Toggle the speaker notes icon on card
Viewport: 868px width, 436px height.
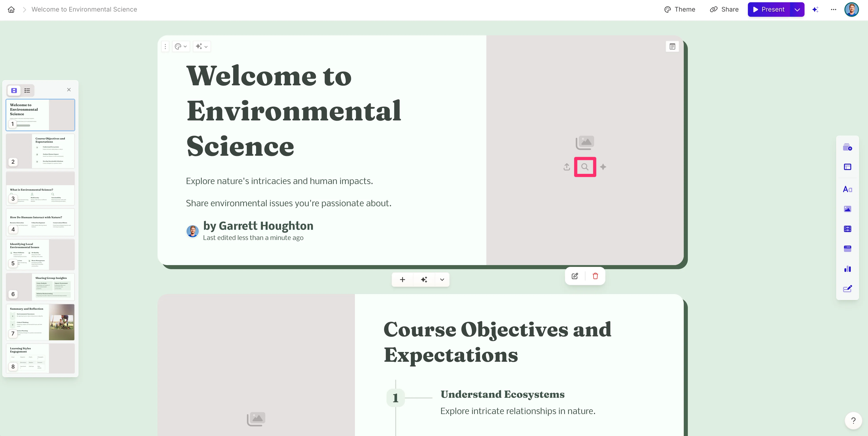pyautogui.click(x=672, y=46)
